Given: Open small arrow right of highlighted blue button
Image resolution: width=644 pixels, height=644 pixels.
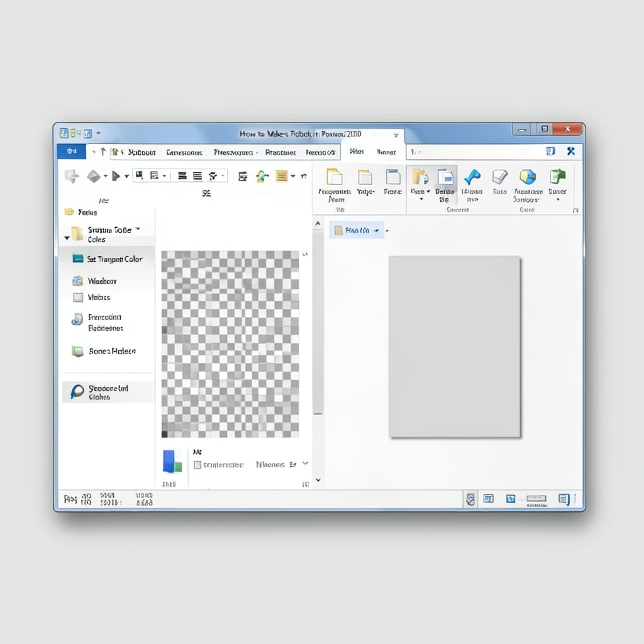Looking at the screenshot, I should point(387,231).
